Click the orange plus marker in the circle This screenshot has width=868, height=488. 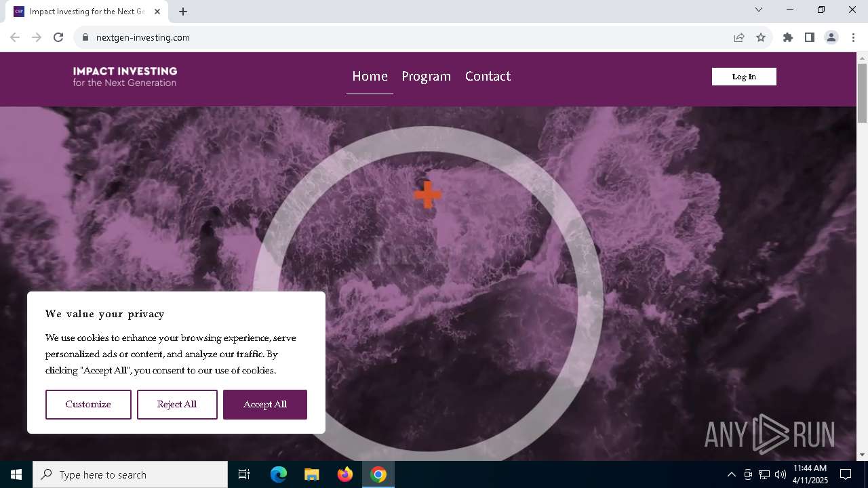427,195
